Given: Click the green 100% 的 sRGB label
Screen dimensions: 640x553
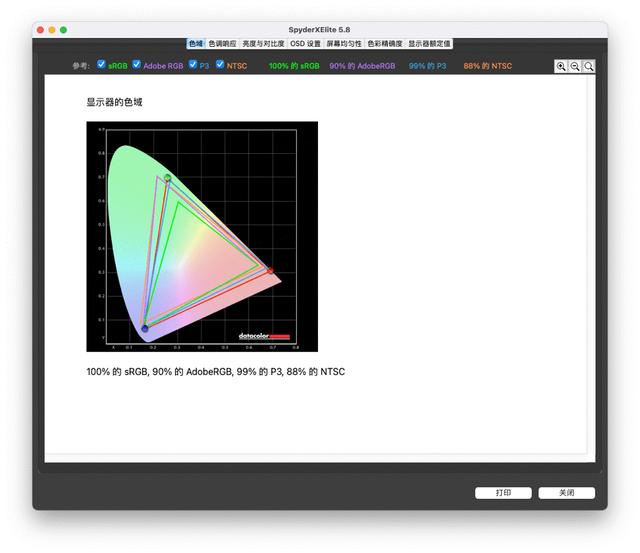Looking at the screenshot, I should point(294,66).
